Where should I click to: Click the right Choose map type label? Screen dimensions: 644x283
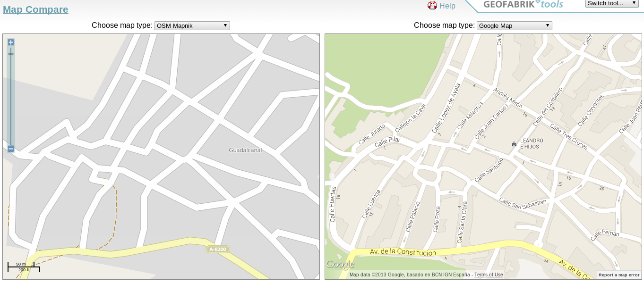click(x=444, y=25)
